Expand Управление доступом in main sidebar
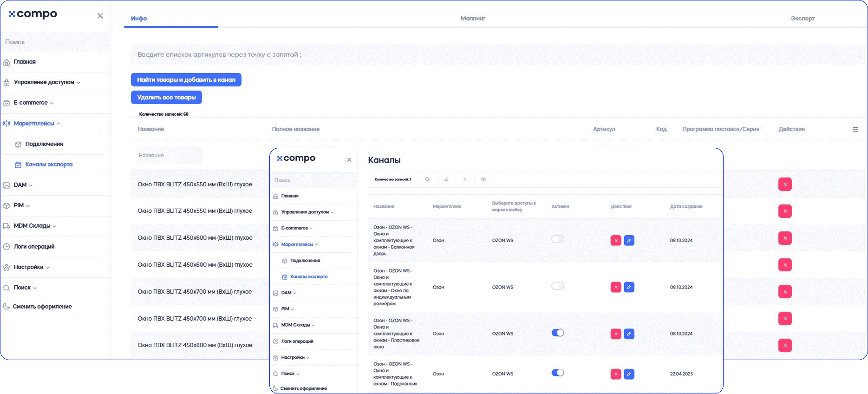 pyautogui.click(x=44, y=82)
